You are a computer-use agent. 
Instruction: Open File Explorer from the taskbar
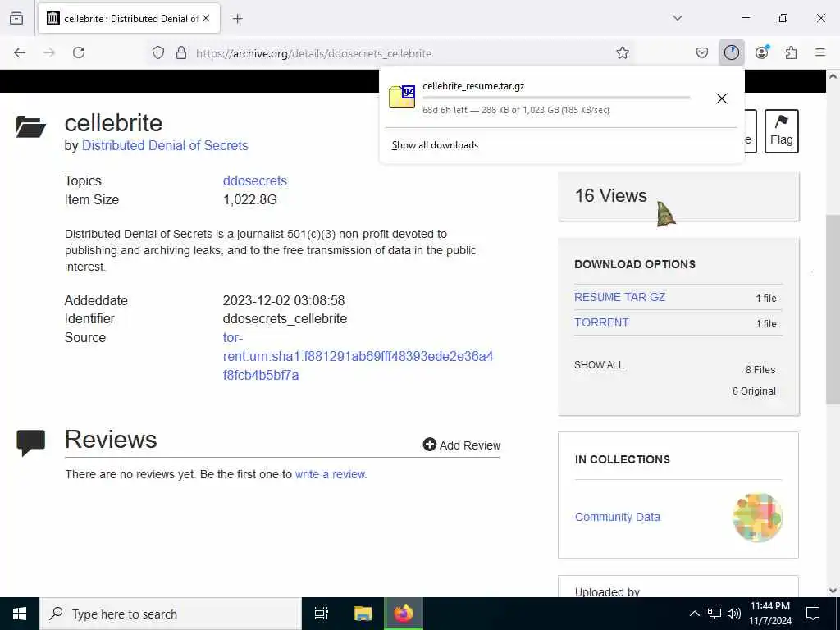(363, 614)
